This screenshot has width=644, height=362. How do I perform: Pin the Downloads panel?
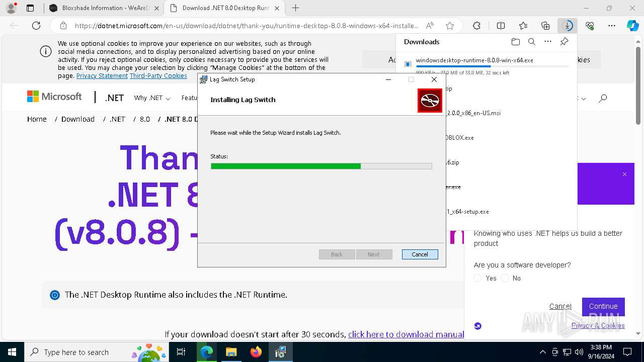pos(564,42)
